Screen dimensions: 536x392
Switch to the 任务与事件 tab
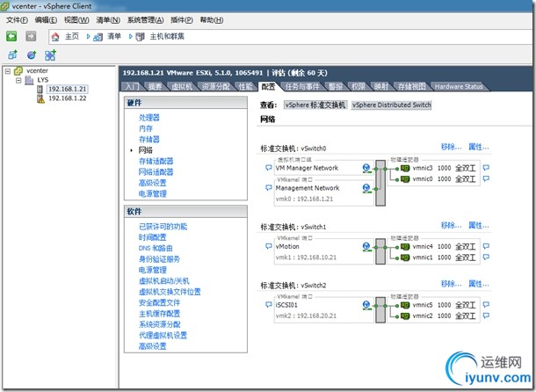(302, 86)
